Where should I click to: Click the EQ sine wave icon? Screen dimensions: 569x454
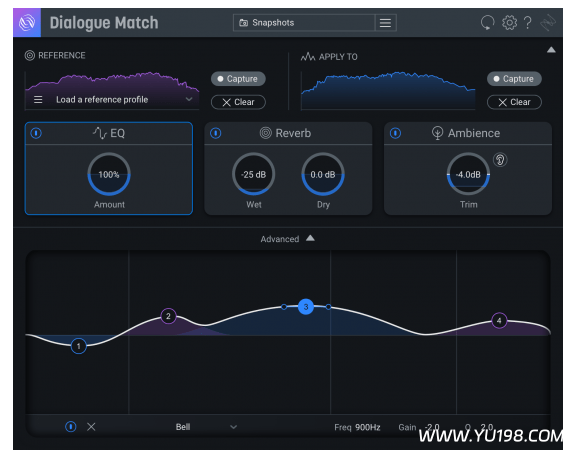pyautogui.click(x=99, y=133)
